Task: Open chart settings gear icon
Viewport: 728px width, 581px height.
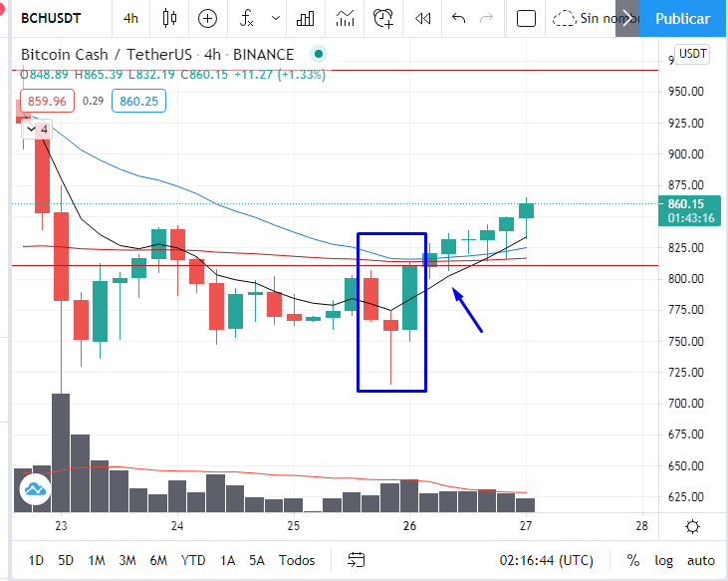Action: click(692, 526)
